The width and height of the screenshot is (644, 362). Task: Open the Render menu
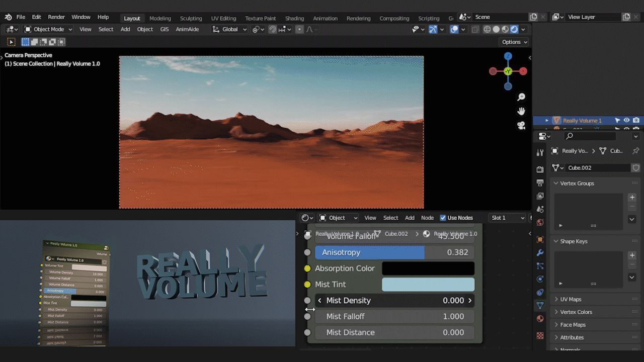tap(56, 17)
